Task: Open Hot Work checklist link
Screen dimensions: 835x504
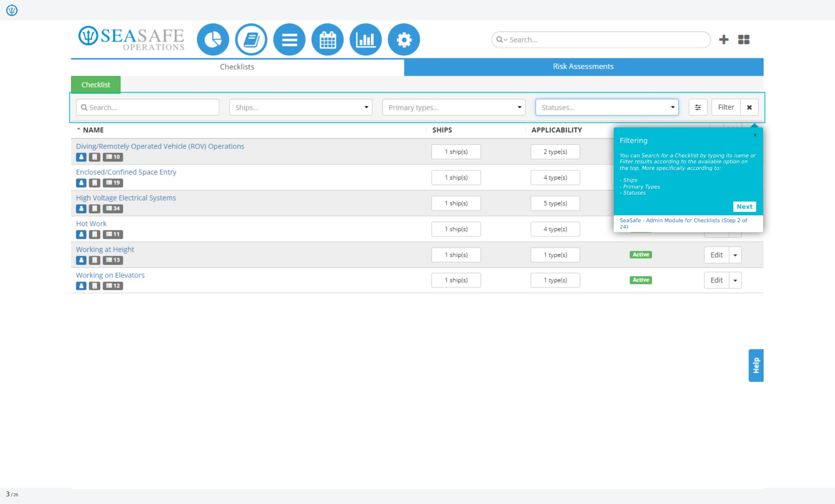Action: click(x=91, y=224)
